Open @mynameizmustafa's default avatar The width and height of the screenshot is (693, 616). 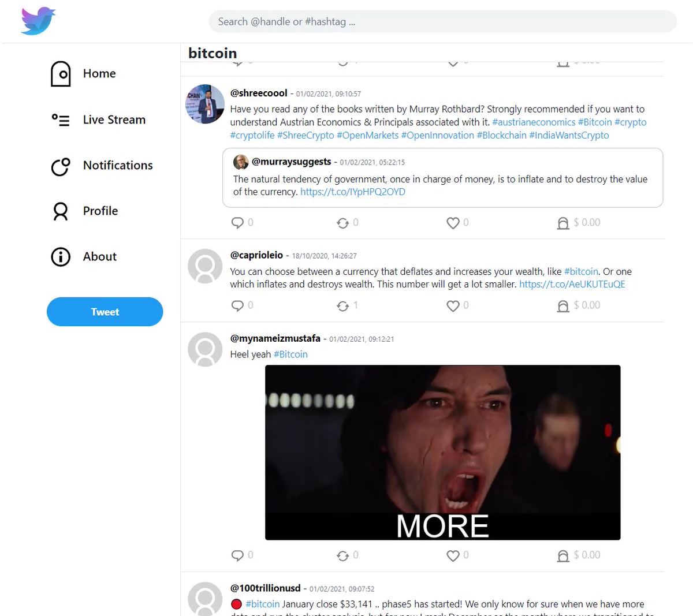coord(205,349)
